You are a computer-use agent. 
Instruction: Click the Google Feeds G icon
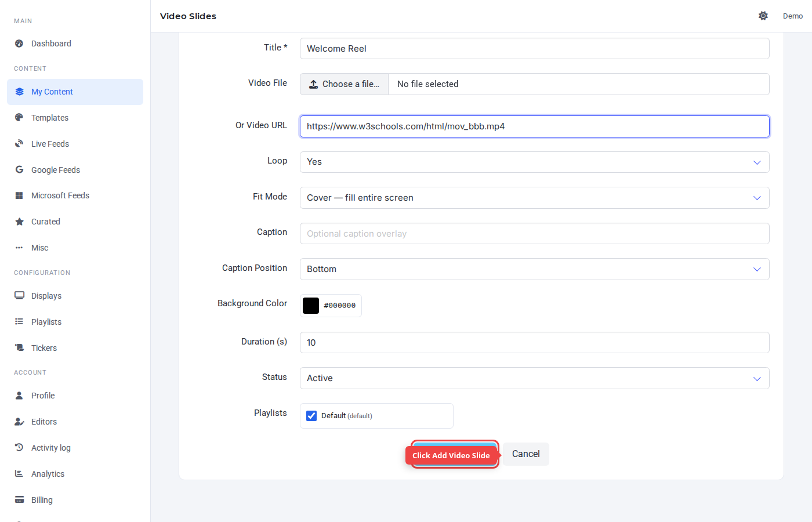pyautogui.click(x=19, y=169)
